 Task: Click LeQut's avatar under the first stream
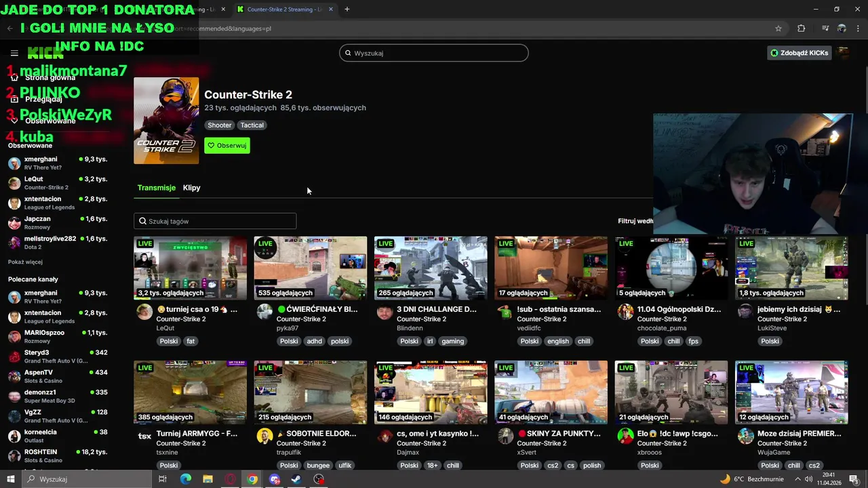[144, 312]
